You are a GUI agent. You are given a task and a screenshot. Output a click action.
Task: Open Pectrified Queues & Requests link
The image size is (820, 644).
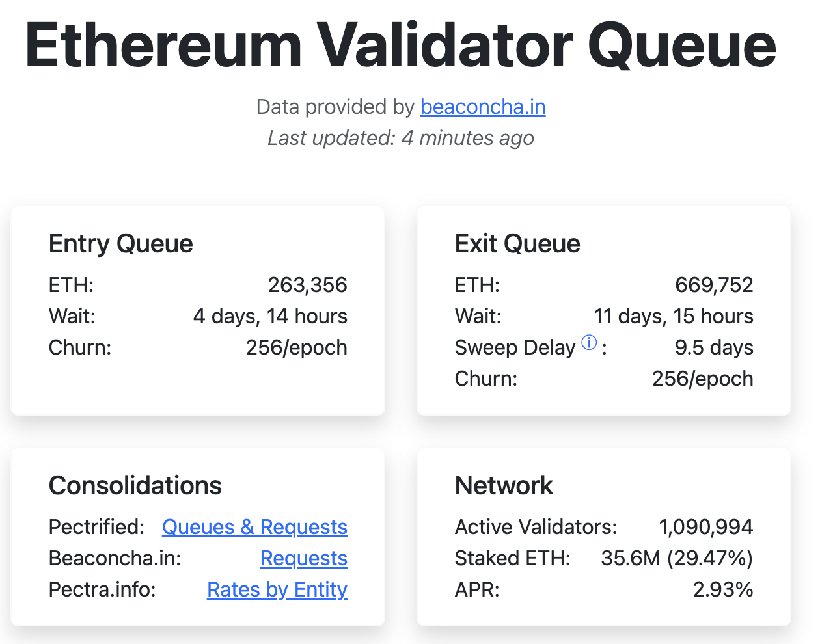(x=254, y=527)
